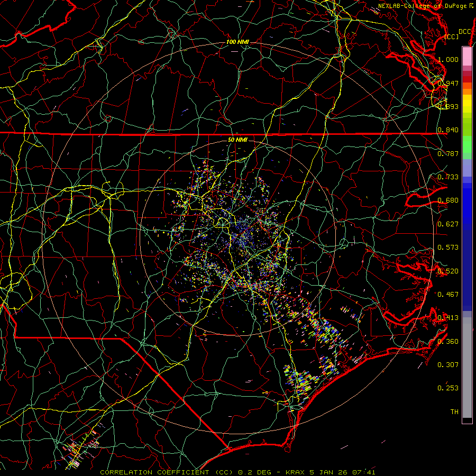Select the 0.467 value on the color scale

click(448, 295)
